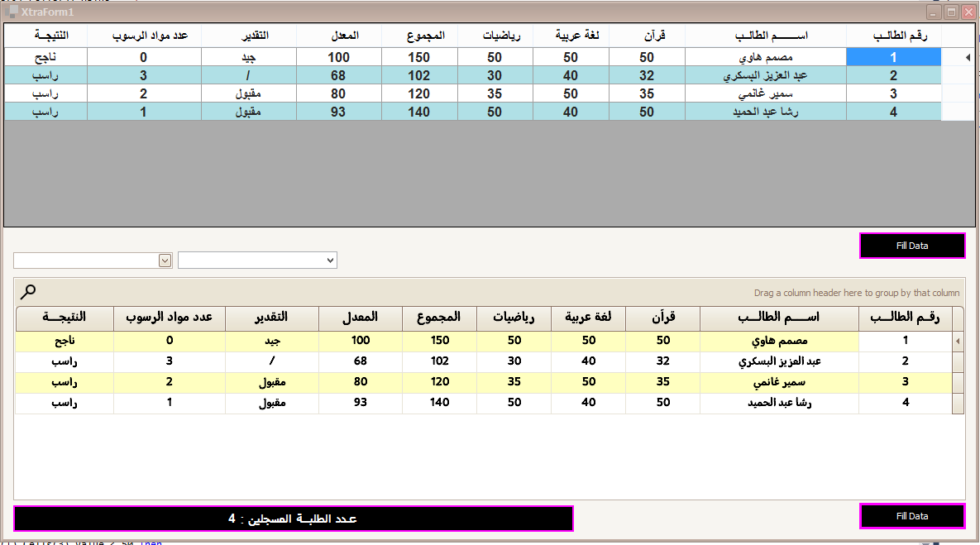Image resolution: width=980 pixels, height=545 pixels.
Task: Select عبد العزيز البسكري name cell in upper grid
Action: [x=765, y=75]
